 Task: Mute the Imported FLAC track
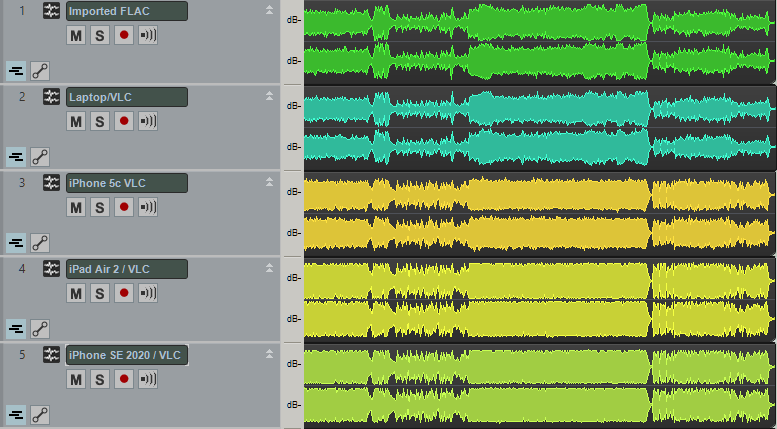[76, 35]
